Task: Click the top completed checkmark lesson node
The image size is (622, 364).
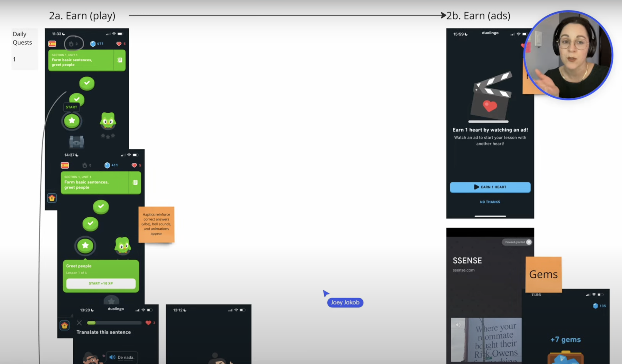Action: pos(87,83)
